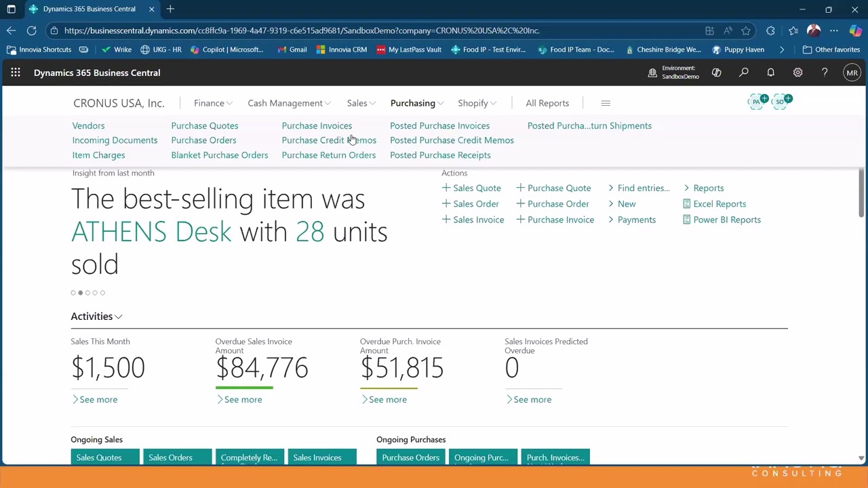The image size is (868, 488).
Task: Collapse the Activities section
Action: 96,317
